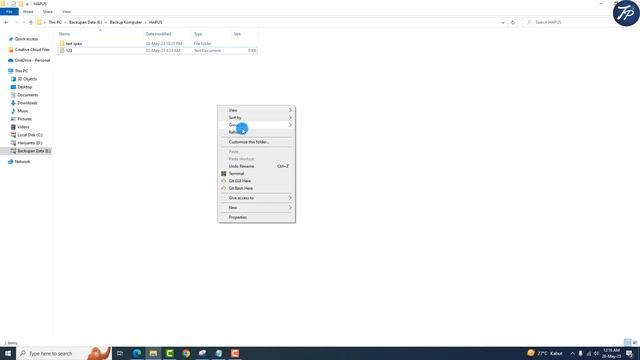Select the 123 text document
Screen dimensions: 640x360
pos(157,51)
